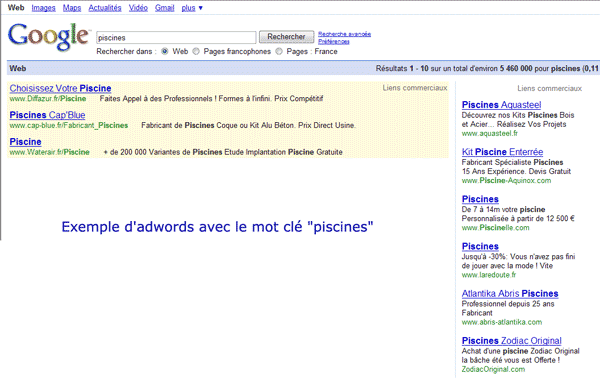
Task: Click 'Achat d'une piscine Zodiac Original' text
Action: (520, 351)
